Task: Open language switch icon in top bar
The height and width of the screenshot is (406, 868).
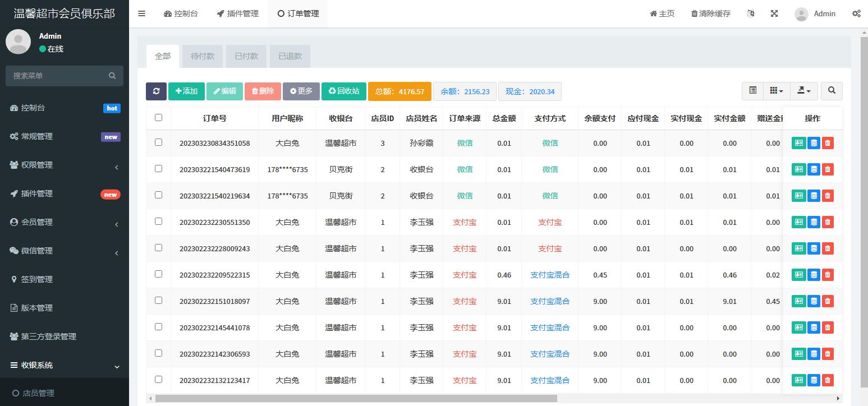Action: coord(751,13)
